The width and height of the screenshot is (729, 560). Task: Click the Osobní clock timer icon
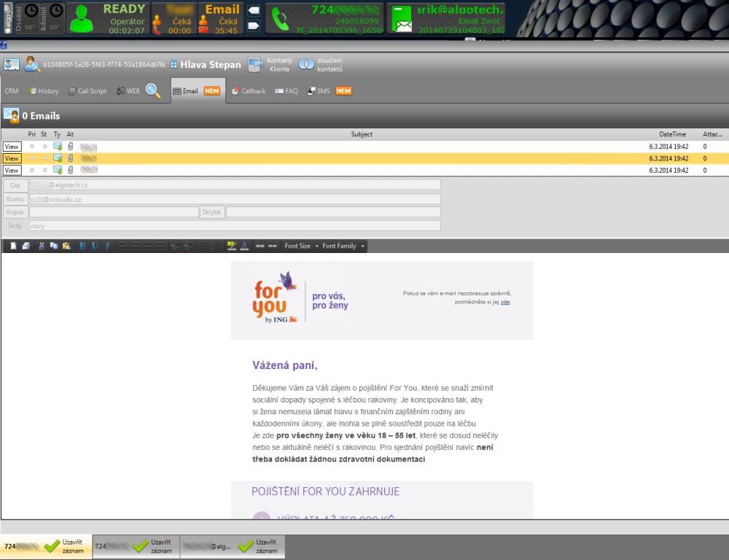pyautogui.click(x=31, y=10)
